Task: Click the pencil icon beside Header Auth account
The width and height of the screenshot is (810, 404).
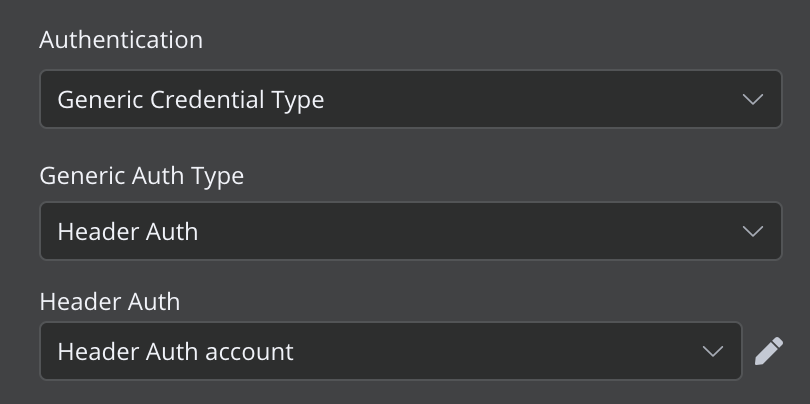Action: click(x=768, y=351)
